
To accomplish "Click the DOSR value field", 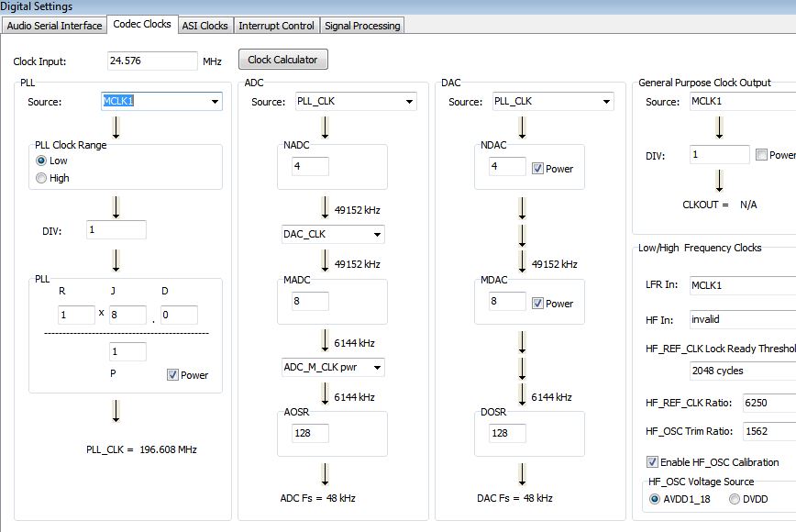I will (507, 433).
